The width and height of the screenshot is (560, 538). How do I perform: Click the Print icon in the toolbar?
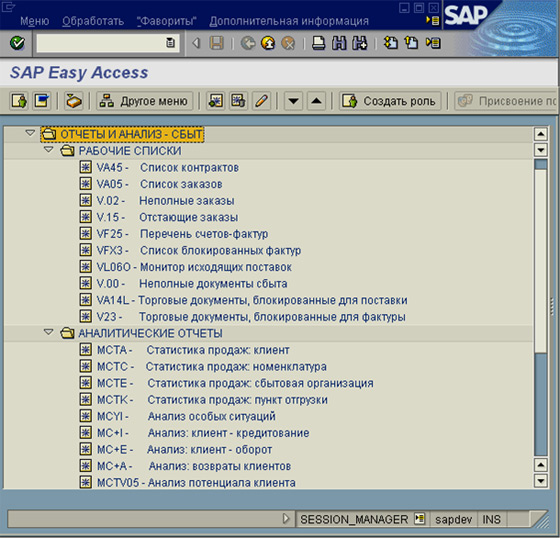coord(319,43)
